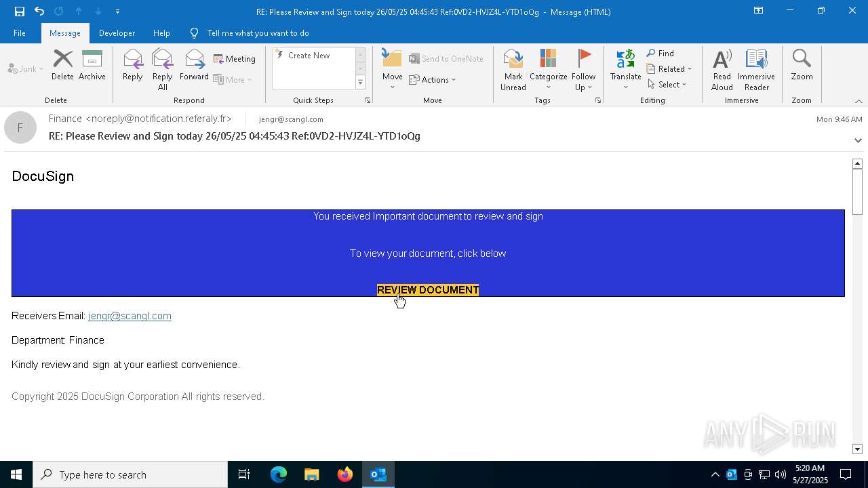Forward this email
Image resolution: width=868 pixels, height=488 pixels.
(x=194, y=66)
